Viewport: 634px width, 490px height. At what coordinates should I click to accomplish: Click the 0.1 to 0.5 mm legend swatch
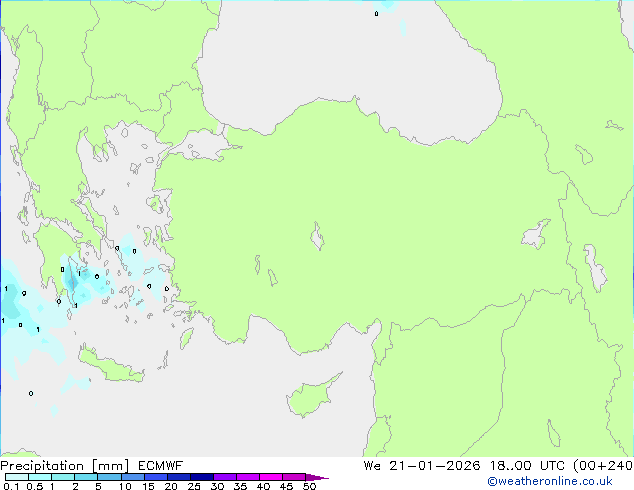click(x=17, y=477)
